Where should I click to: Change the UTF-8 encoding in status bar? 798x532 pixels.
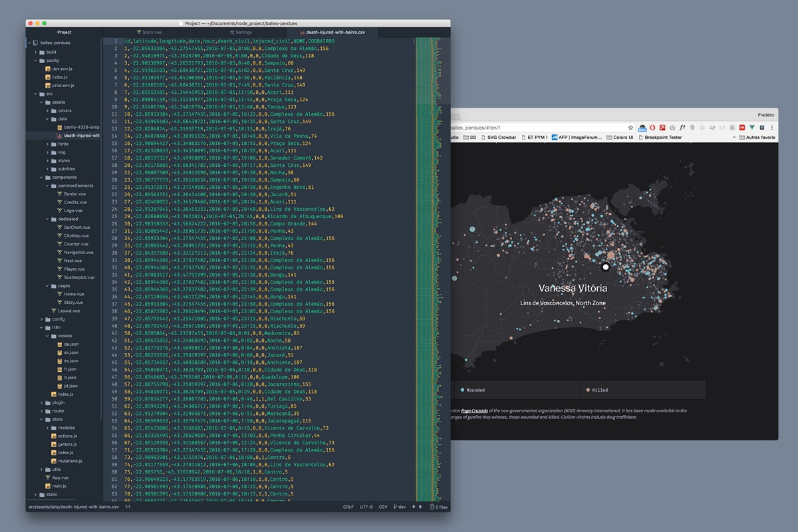pos(366,507)
